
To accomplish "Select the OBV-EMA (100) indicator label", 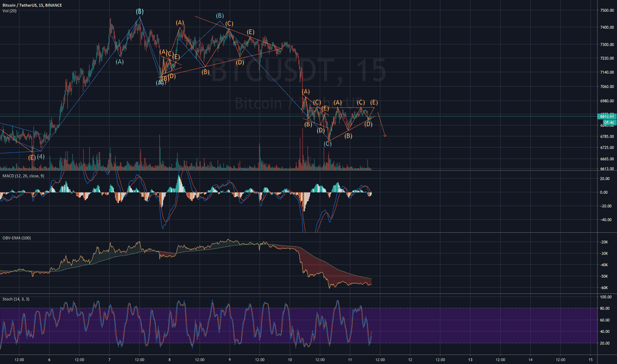I will click(x=17, y=238).
